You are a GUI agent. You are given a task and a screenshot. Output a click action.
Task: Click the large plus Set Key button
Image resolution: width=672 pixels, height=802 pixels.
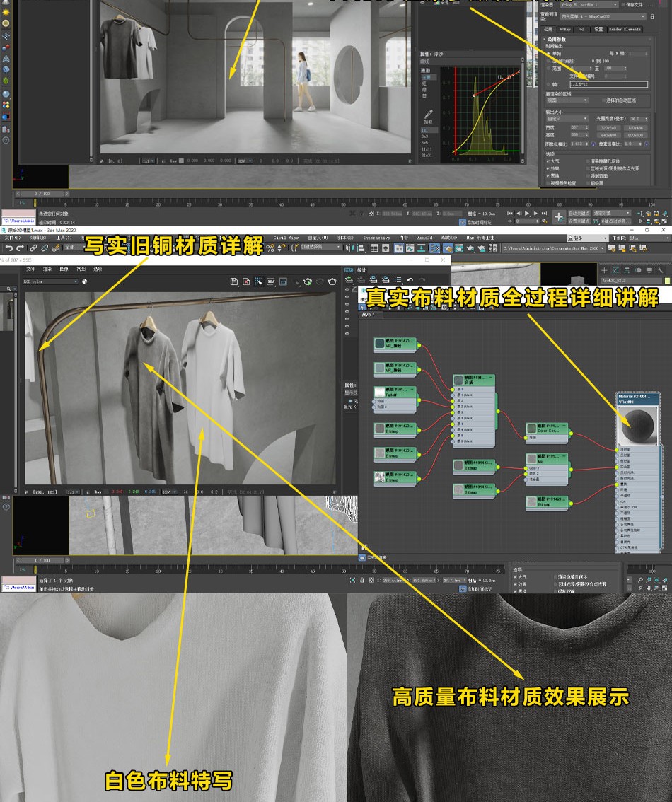tap(558, 217)
